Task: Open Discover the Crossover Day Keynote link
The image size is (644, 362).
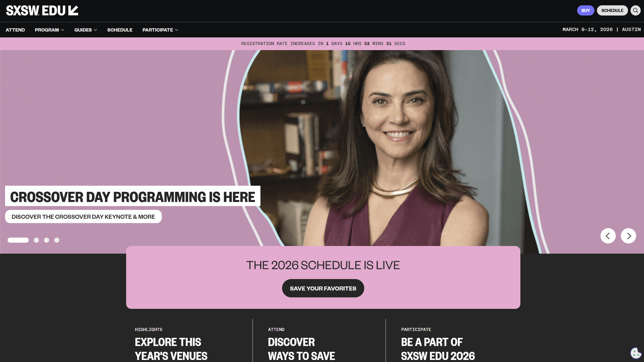Action: click(x=83, y=216)
